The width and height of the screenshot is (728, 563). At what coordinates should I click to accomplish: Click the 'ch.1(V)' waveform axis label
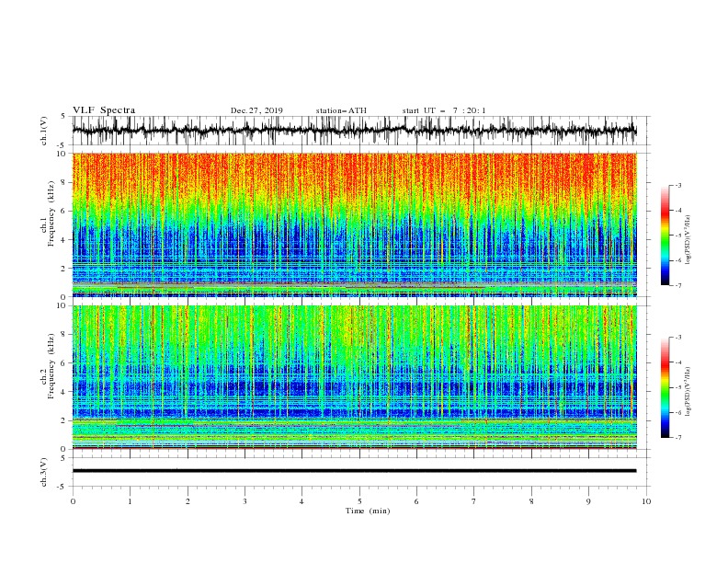(x=44, y=131)
